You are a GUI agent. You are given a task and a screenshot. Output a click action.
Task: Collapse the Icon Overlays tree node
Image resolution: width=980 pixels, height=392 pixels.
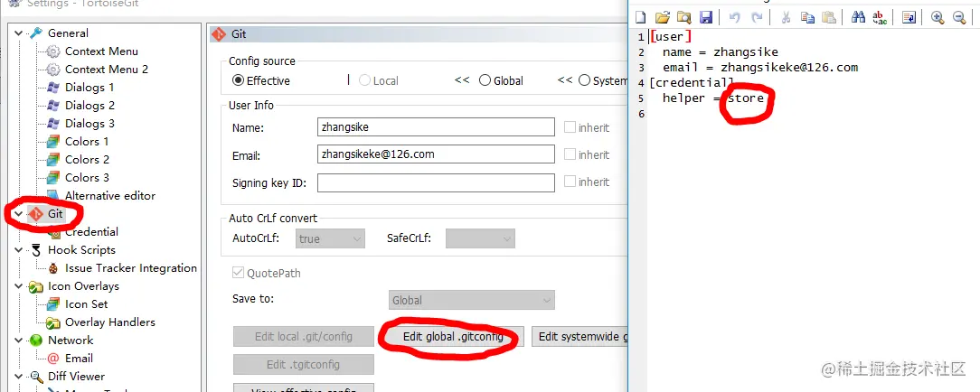[x=18, y=286]
